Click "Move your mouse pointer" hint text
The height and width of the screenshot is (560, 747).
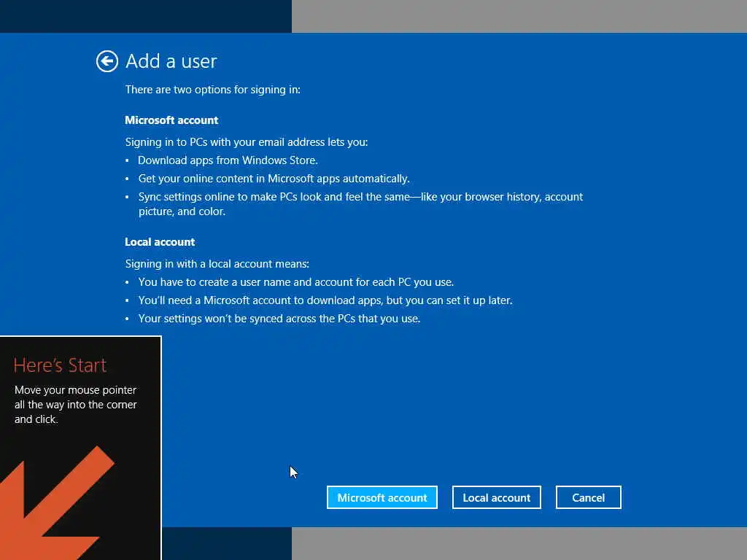76,404
